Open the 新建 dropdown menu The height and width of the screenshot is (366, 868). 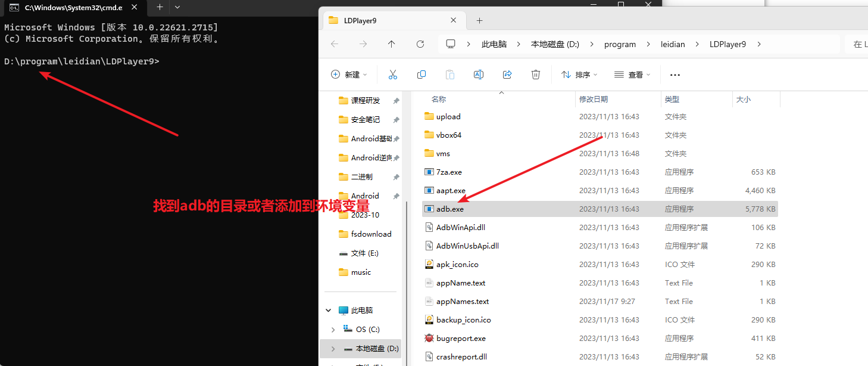[x=349, y=75]
